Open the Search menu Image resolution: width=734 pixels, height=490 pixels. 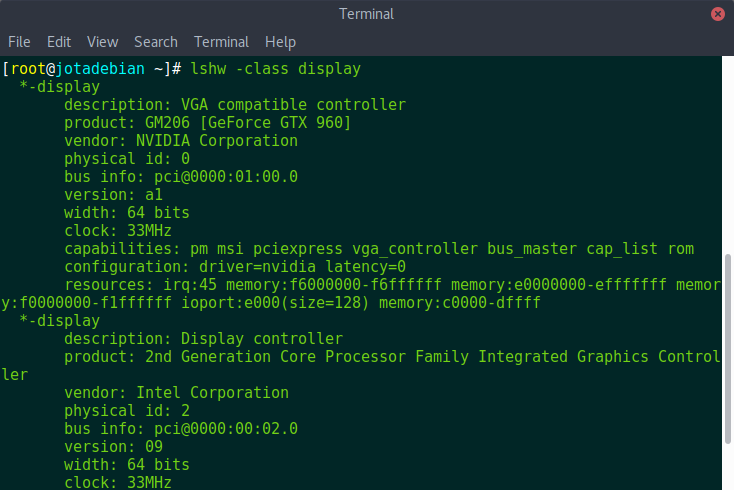[x=156, y=42]
